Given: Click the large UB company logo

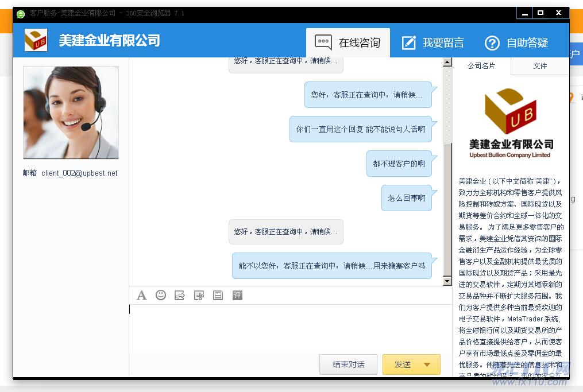Looking at the screenshot, I should 511,111.
